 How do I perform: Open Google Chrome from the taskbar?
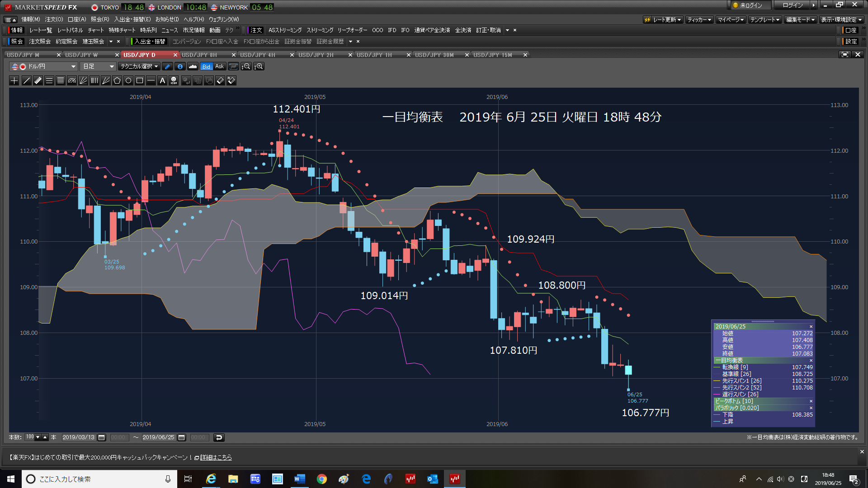click(321, 479)
